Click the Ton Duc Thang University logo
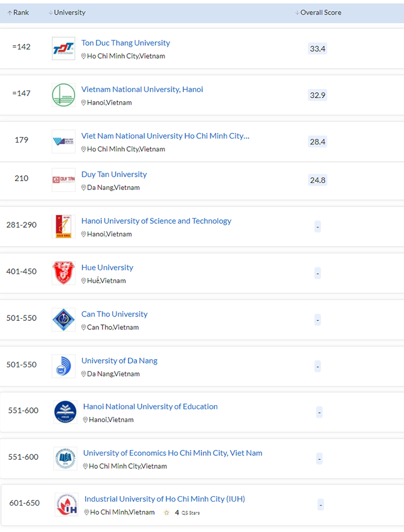The image size is (404, 532). (63, 49)
